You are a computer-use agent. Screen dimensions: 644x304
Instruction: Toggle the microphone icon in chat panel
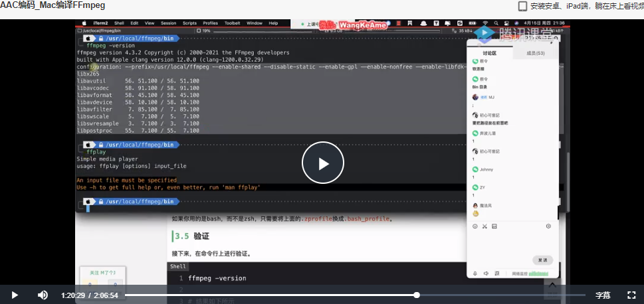pos(475,273)
